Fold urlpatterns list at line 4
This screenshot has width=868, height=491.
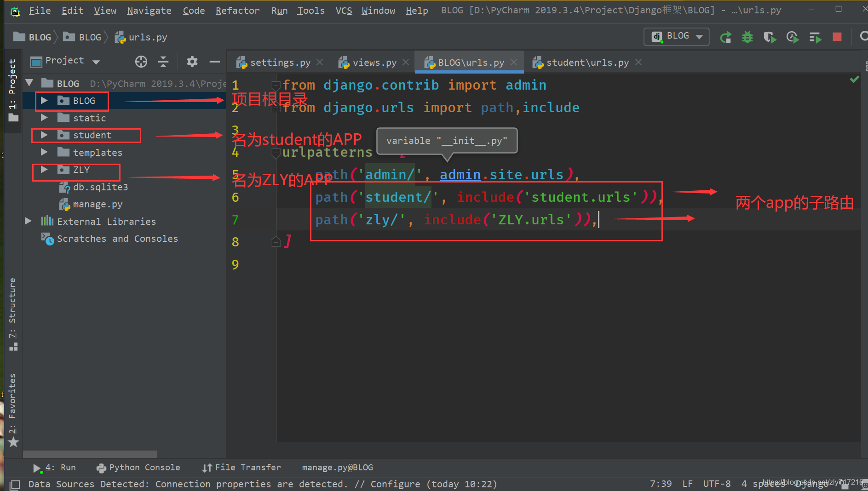(x=276, y=153)
